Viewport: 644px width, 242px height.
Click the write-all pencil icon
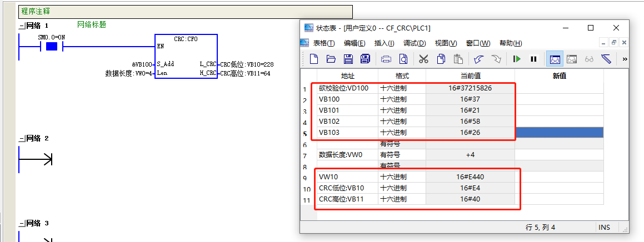[x=606, y=59]
